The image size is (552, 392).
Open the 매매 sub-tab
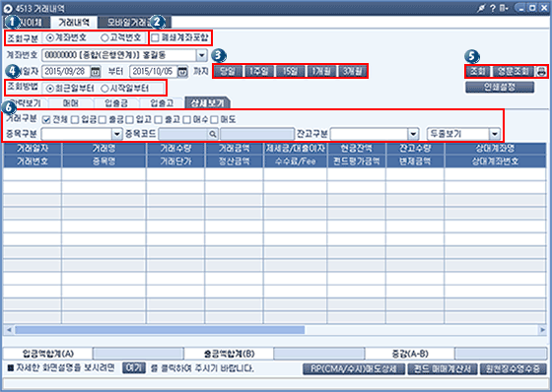(x=71, y=103)
